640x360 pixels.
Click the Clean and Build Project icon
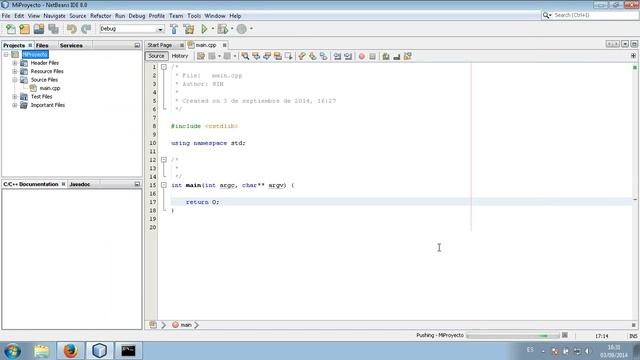pos(189,29)
